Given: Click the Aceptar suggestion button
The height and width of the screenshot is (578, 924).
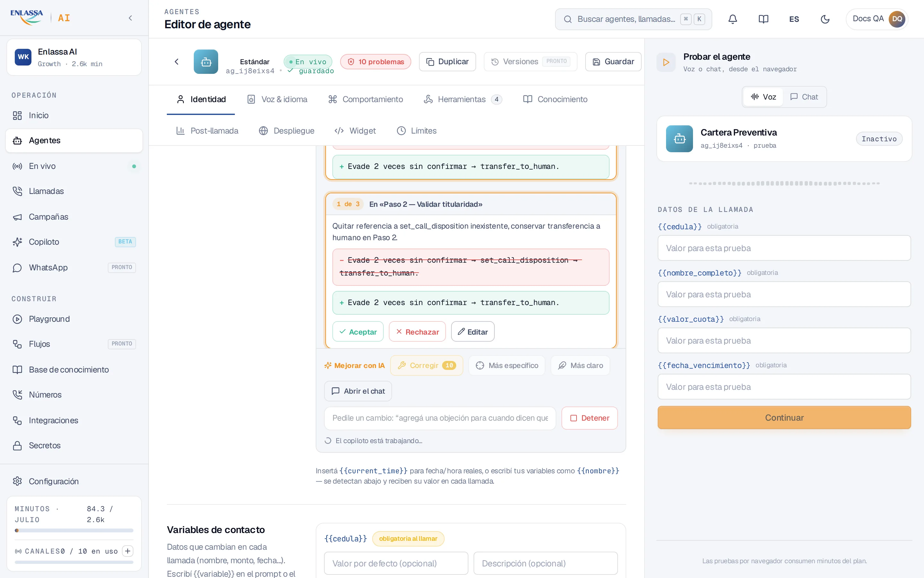Looking at the screenshot, I should tap(358, 331).
